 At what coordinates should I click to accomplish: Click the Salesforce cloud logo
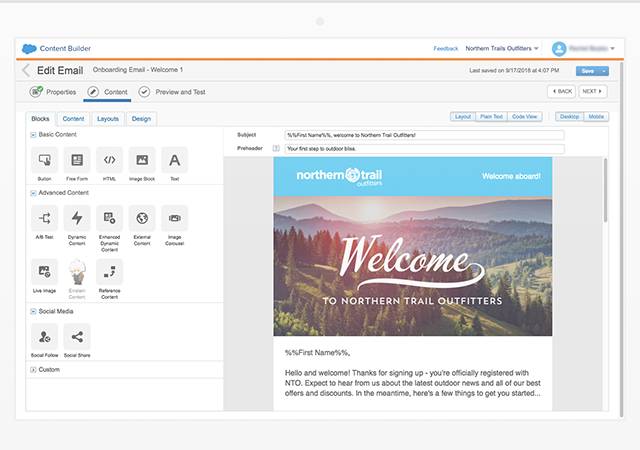(x=29, y=49)
